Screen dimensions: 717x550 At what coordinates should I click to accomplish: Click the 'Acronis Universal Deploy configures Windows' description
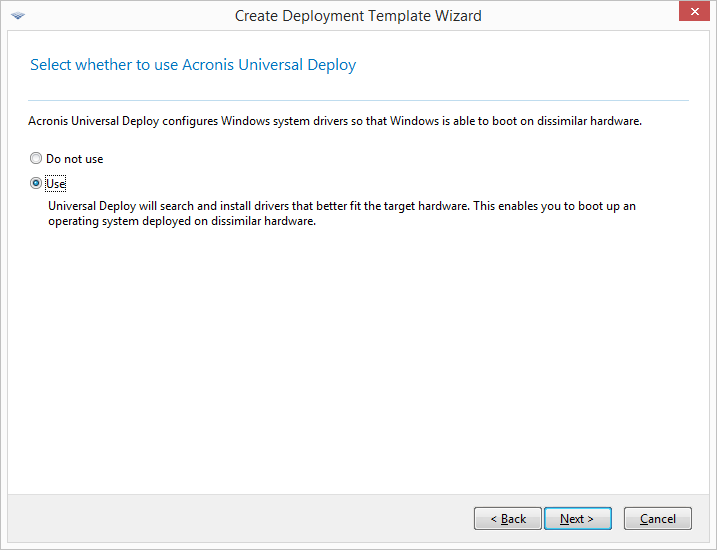coord(335,121)
